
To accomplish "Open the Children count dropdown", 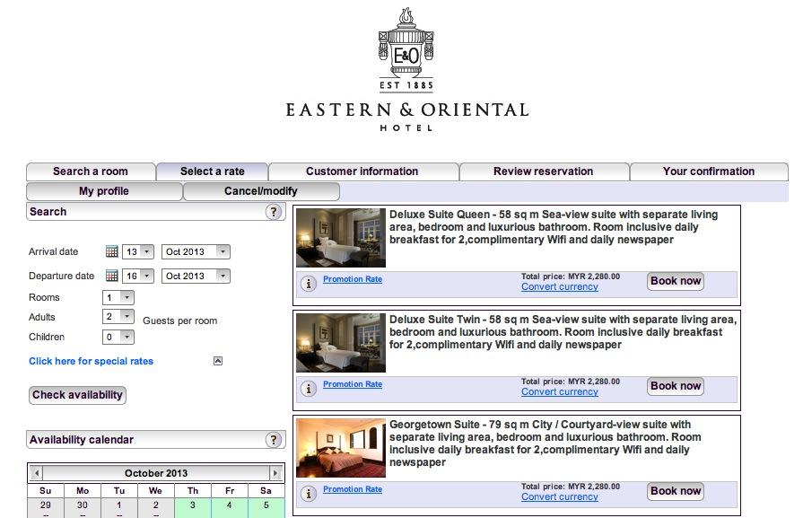I will [x=118, y=338].
